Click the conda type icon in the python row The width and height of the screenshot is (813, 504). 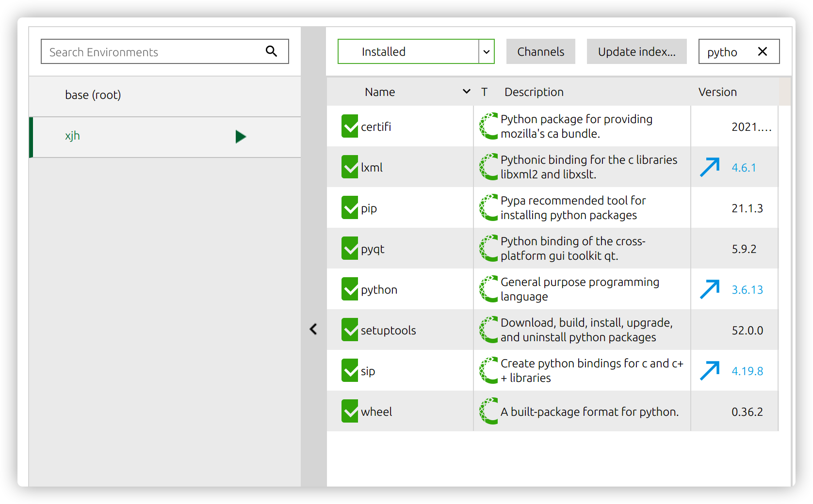point(488,289)
